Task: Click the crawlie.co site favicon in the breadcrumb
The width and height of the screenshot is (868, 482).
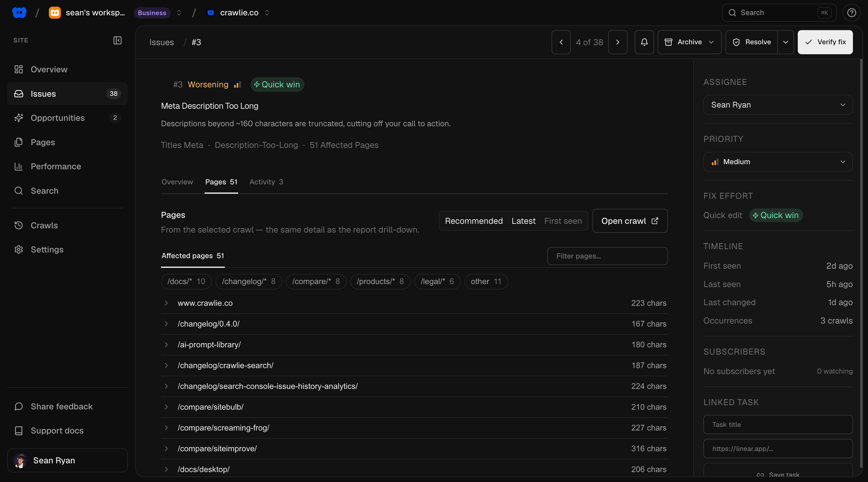Action: tap(211, 13)
